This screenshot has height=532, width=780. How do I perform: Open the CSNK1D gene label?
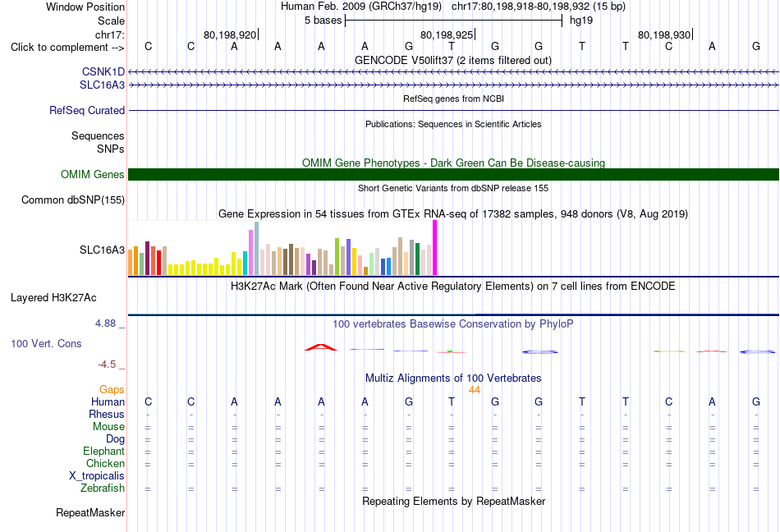coord(103,71)
